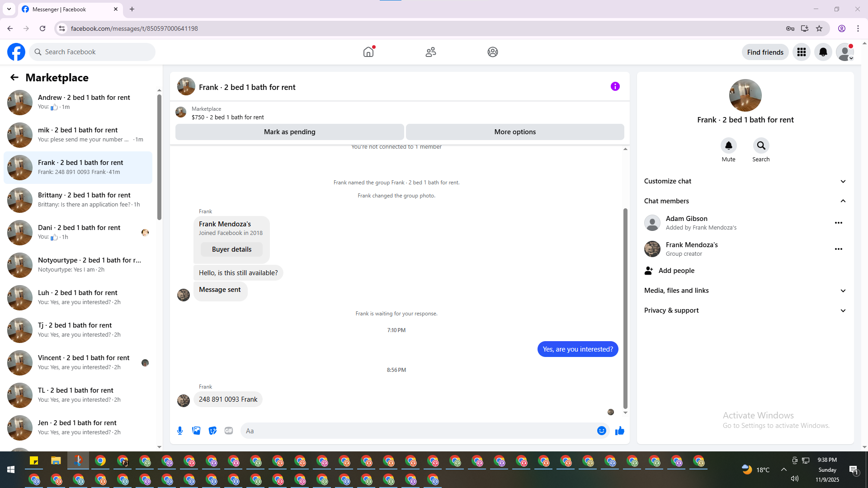Expand Privacy & support section
This screenshot has height=488, width=868.
click(745, 310)
